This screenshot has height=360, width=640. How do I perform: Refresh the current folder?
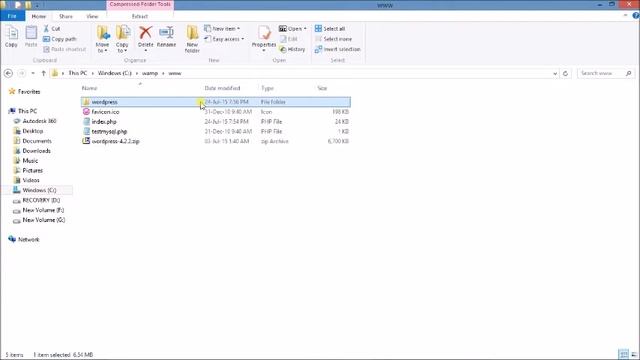[x=565, y=73]
